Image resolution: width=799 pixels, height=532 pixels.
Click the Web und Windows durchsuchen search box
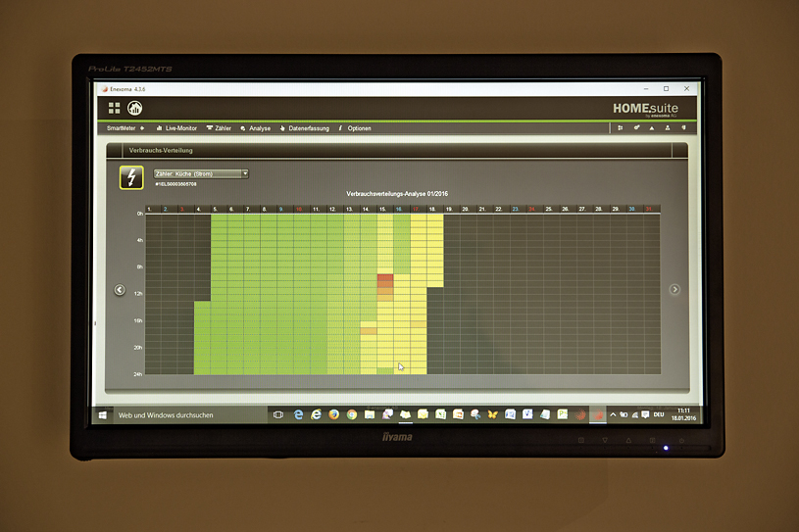click(x=190, y=415)
